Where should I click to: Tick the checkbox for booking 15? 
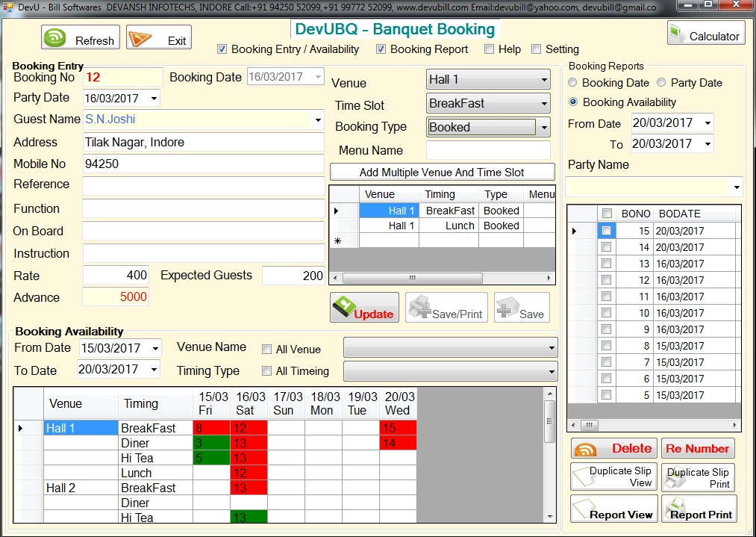(607, 231)
